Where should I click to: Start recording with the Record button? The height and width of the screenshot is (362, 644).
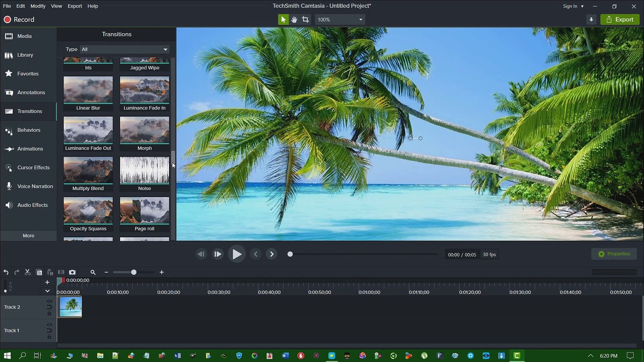tap(19, 20)
